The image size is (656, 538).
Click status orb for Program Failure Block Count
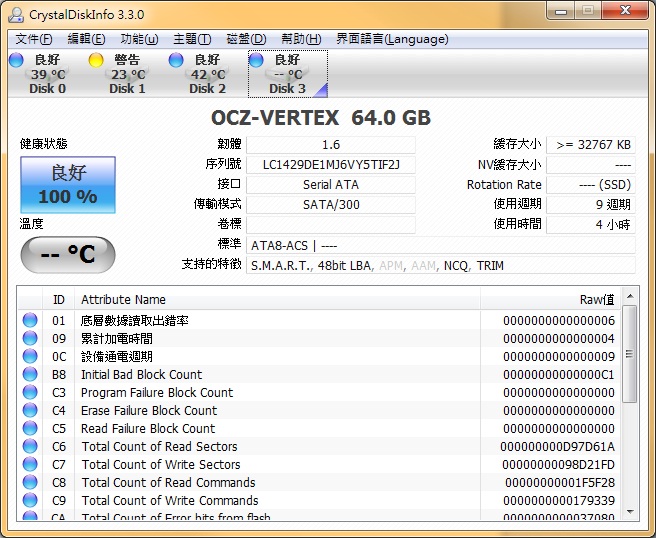pyautogui.click(x=30, y=392)
